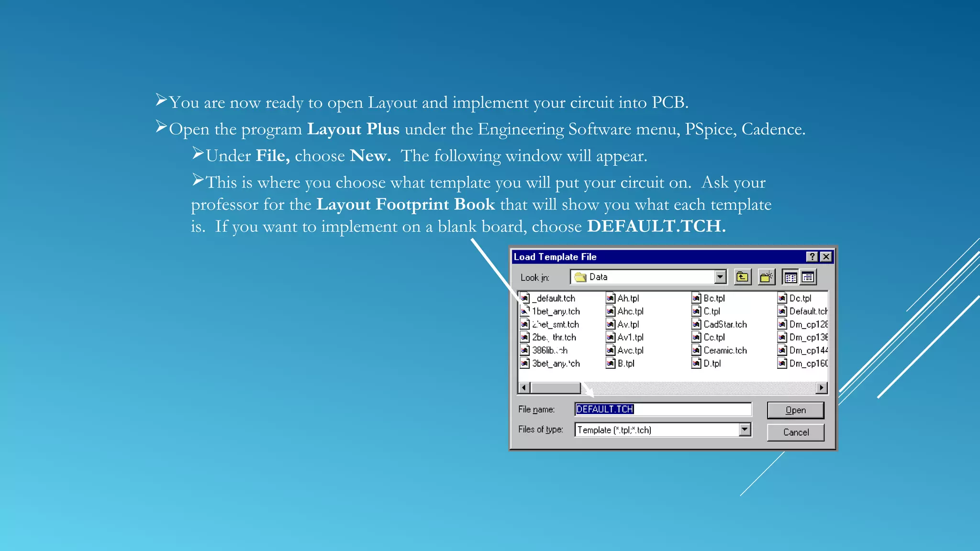The height and width of the screenshot is (551, 980).
Task: Click the Ah.tpl file icon
Action: pyautogui.click(x=611, y=298)
